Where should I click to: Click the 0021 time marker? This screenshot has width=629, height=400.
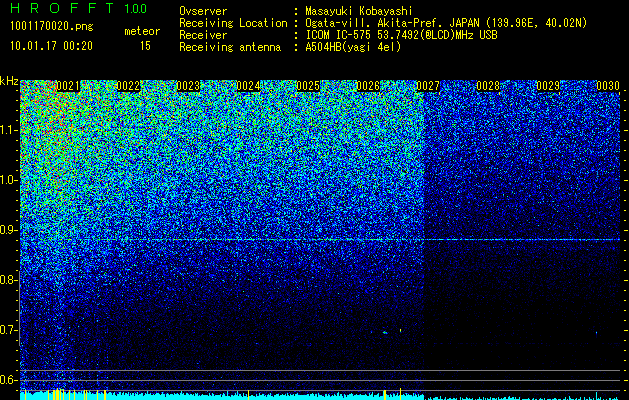pyautogui.click(x=68, y=86)
